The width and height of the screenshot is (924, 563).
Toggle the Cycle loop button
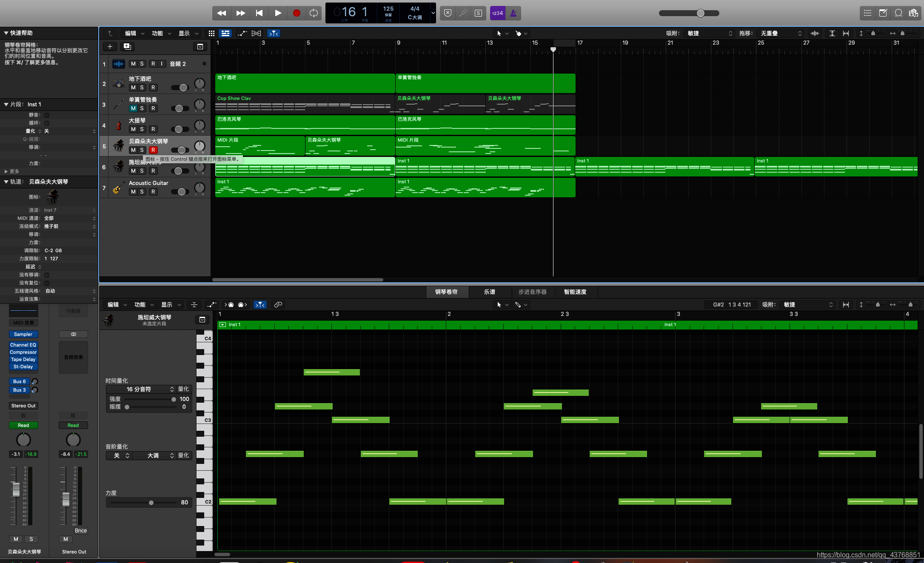pos(314,13)
